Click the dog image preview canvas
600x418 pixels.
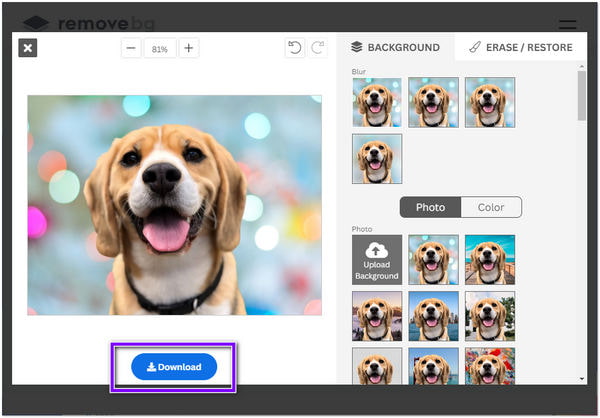[174, 205]
